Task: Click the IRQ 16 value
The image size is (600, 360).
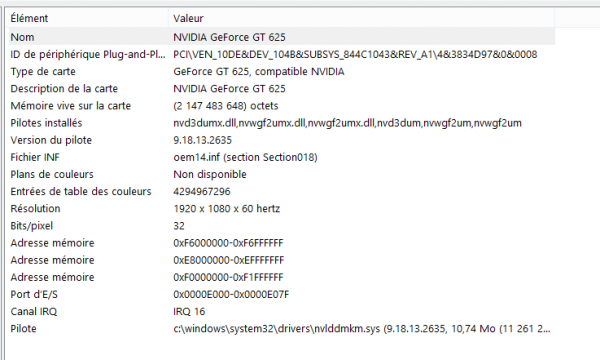Action: [189, 312]
